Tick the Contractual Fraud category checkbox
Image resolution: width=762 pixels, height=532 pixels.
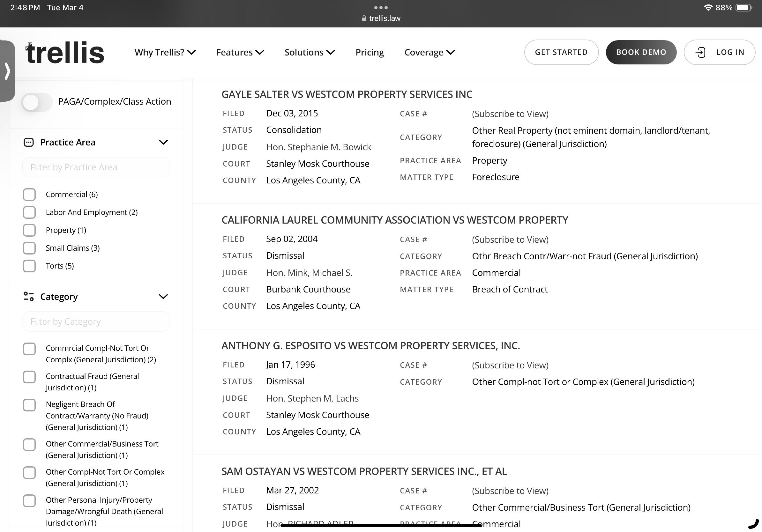pos(29,377)
